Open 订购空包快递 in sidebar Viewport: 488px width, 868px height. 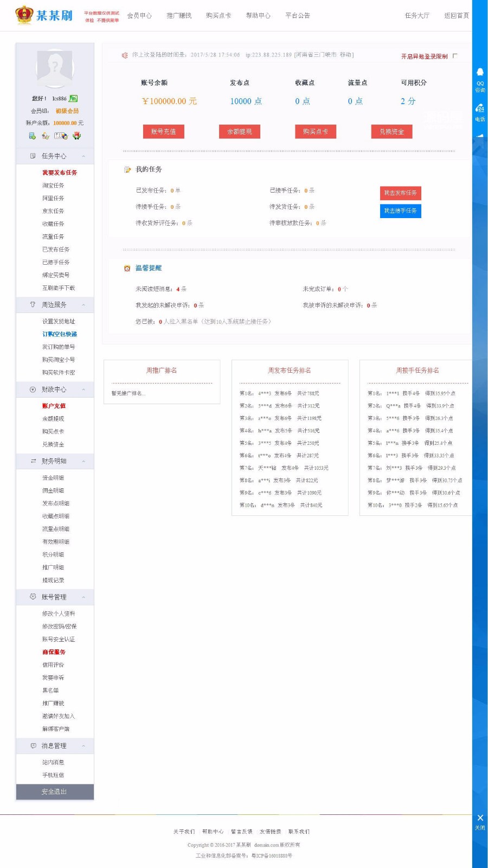(60, 334)
